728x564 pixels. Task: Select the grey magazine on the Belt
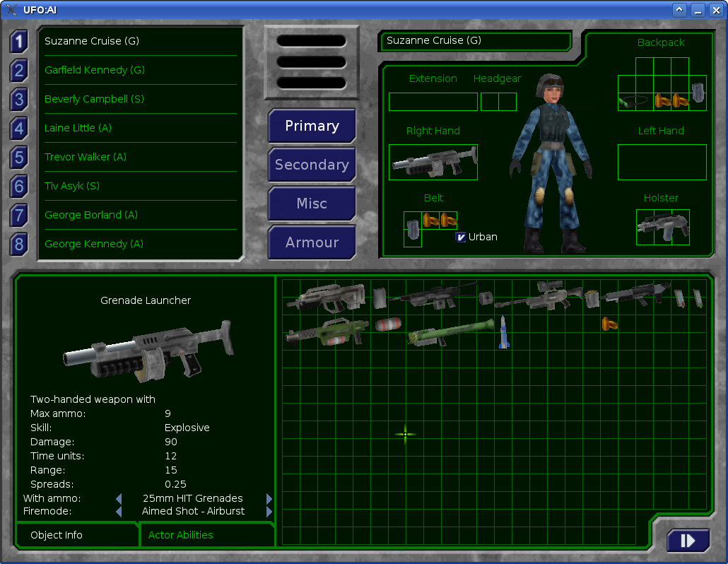[413, 229]
